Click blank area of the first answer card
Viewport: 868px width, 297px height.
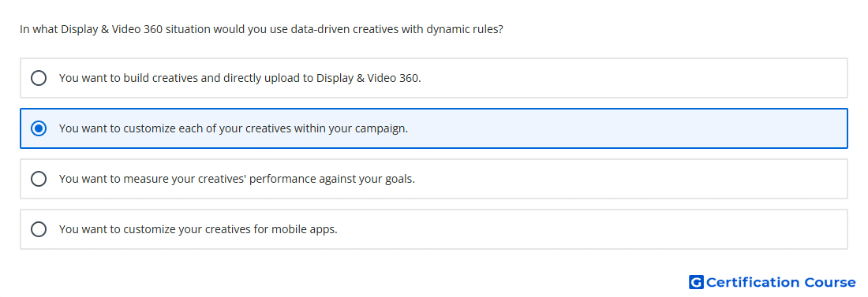coord(631,78)
